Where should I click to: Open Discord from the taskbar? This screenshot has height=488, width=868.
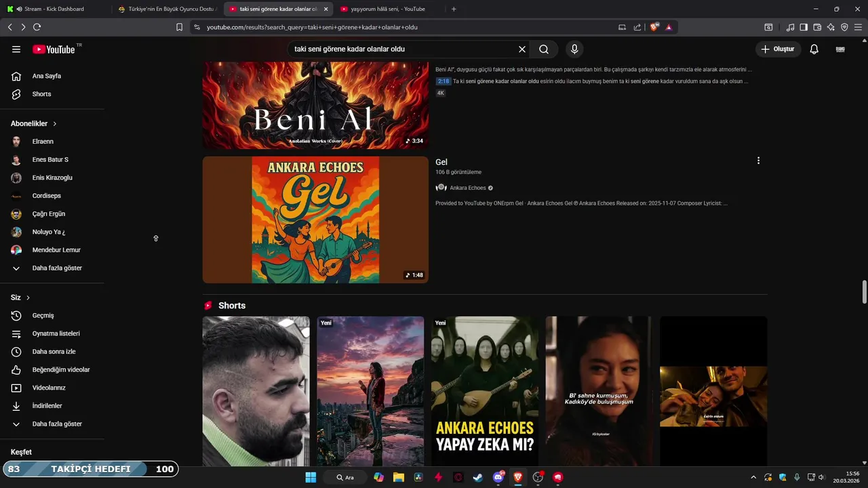pos(498,477)
